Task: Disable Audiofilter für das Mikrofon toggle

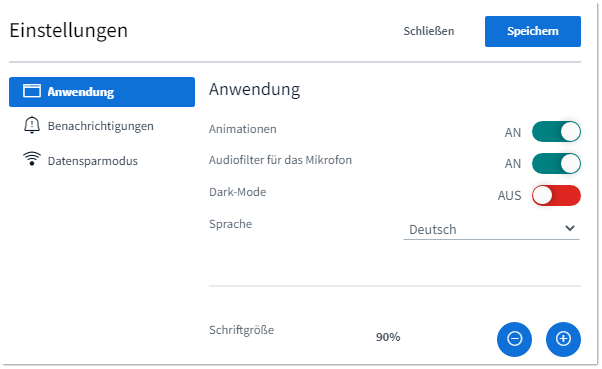Action: tap(556, 164)
